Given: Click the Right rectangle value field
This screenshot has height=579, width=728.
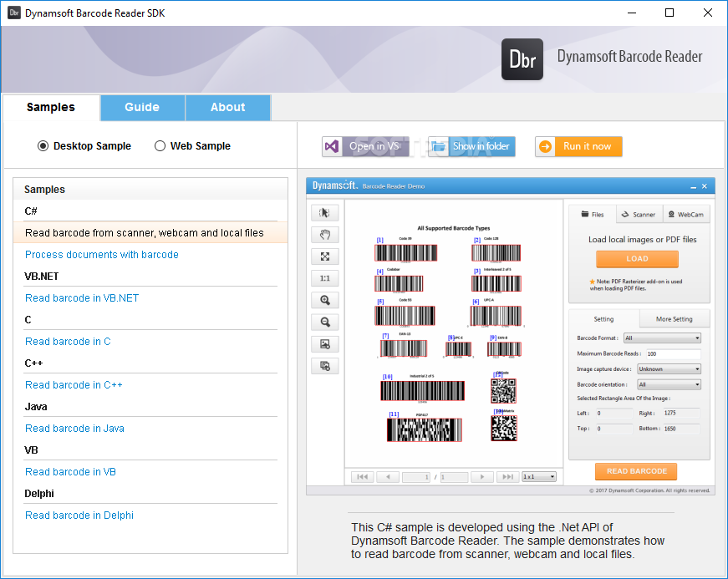Looking at the screenshot, I should pos(680,413).
